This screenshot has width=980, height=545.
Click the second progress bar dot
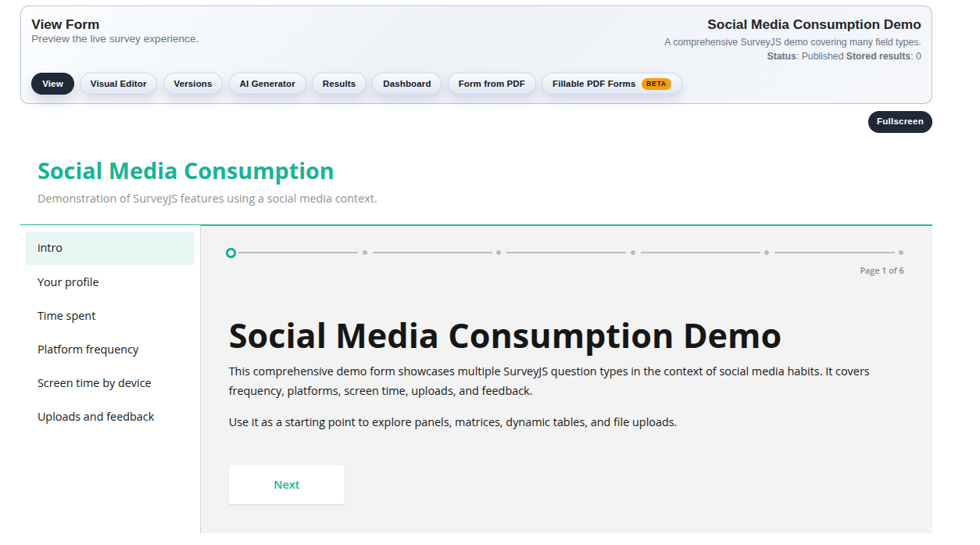pyautogui.click(x=365, y=253)
